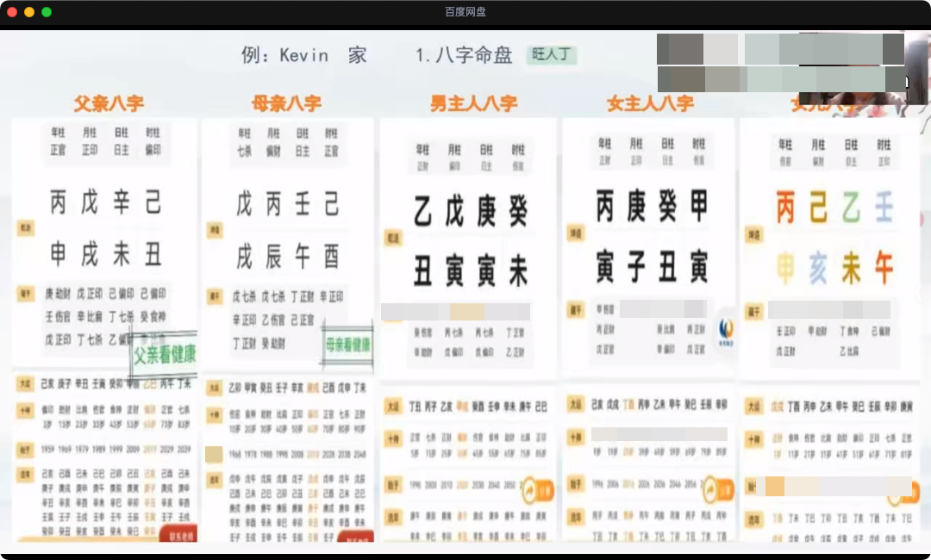Click the blue-orange logo badge beside 女主人 chart
Screen dimensions: 931x560
coord(726,327)
